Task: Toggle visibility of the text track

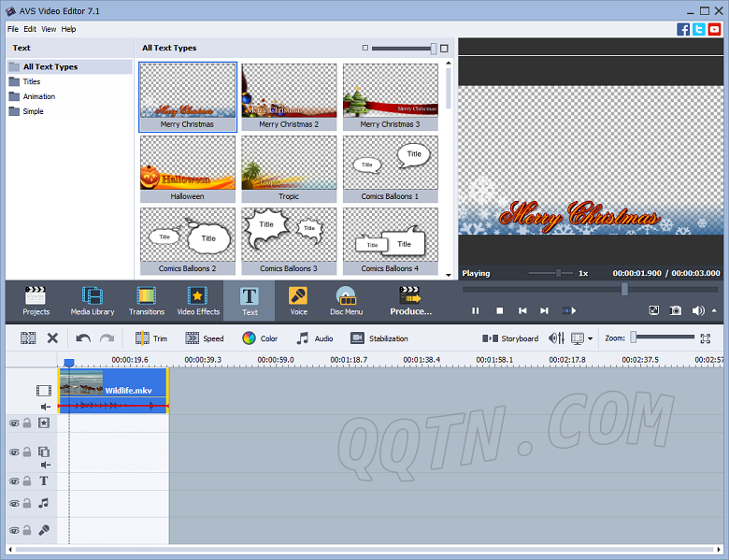Action: (14, 481)
